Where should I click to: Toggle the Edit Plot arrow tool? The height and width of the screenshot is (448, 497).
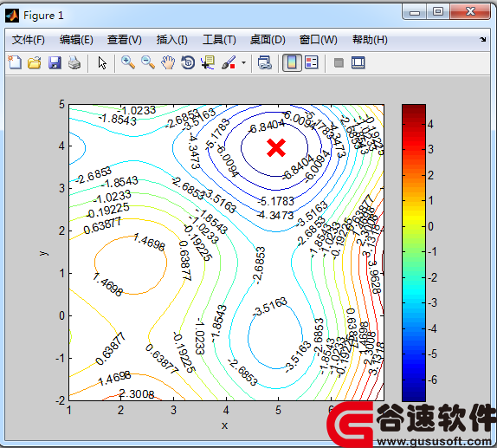[x=102, y=62]
